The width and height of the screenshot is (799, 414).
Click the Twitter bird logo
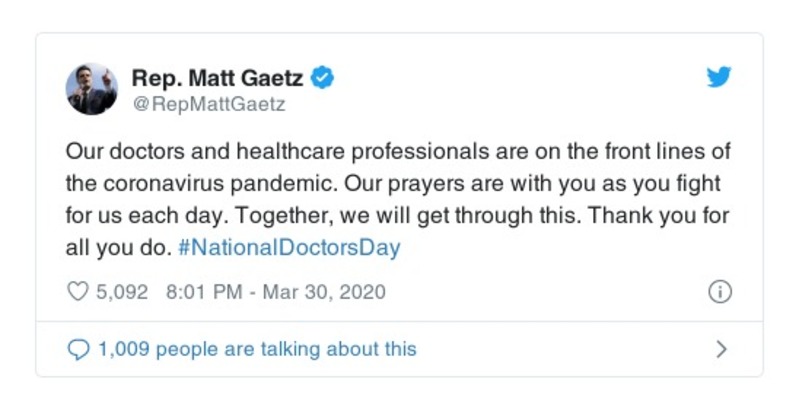[719, 77]
